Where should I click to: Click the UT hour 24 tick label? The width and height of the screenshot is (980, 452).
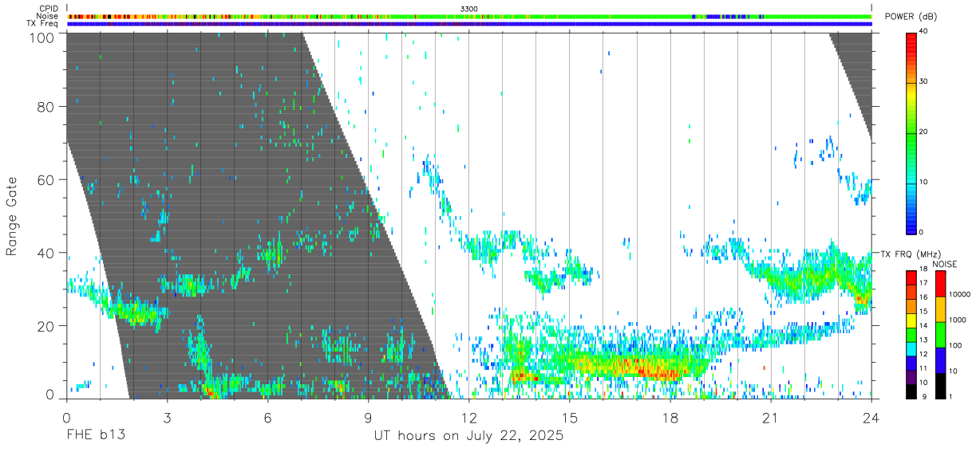pos(871,417)
